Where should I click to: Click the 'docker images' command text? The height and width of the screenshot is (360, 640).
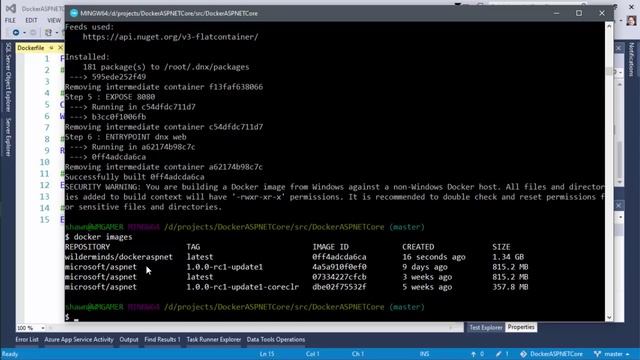103,237
